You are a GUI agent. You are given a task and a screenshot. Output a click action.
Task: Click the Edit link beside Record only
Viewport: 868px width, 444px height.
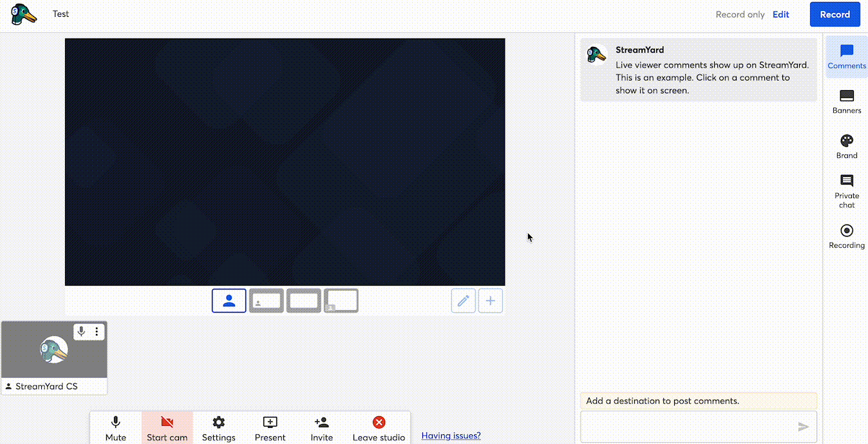[x=780, y=14]
